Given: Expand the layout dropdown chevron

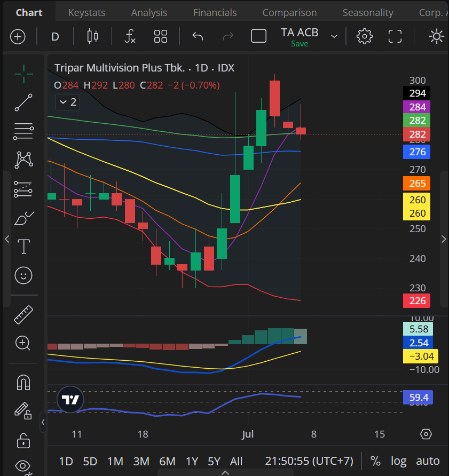Looking at the screenshot, I should click(x=334, y=37).
